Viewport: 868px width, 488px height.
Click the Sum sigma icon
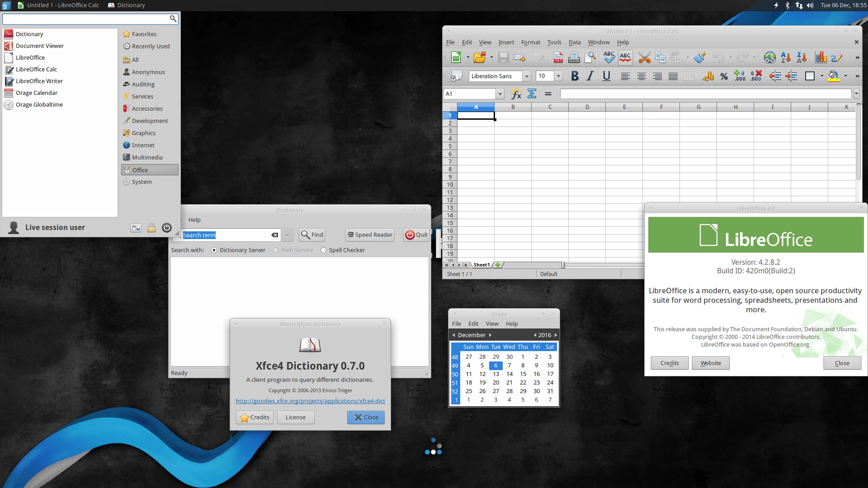pos(532,94)
